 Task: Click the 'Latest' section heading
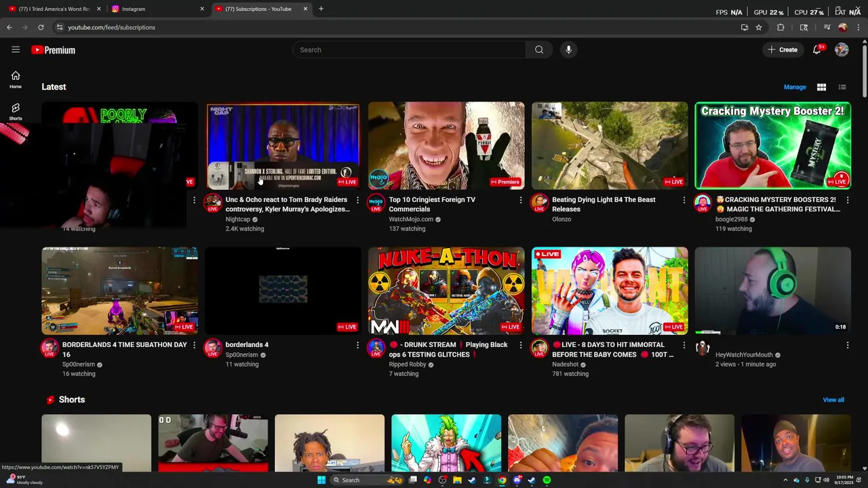click(x=54, y=87)
